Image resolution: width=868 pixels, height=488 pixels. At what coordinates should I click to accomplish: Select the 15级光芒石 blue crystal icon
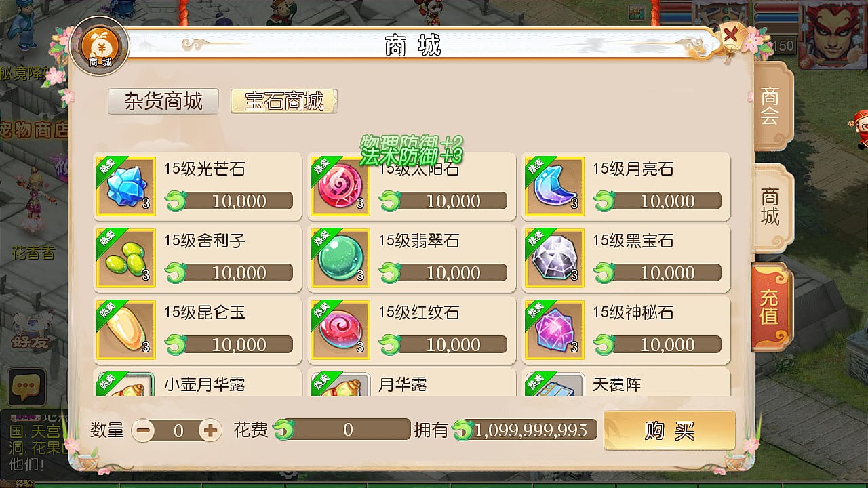[126, 186]
